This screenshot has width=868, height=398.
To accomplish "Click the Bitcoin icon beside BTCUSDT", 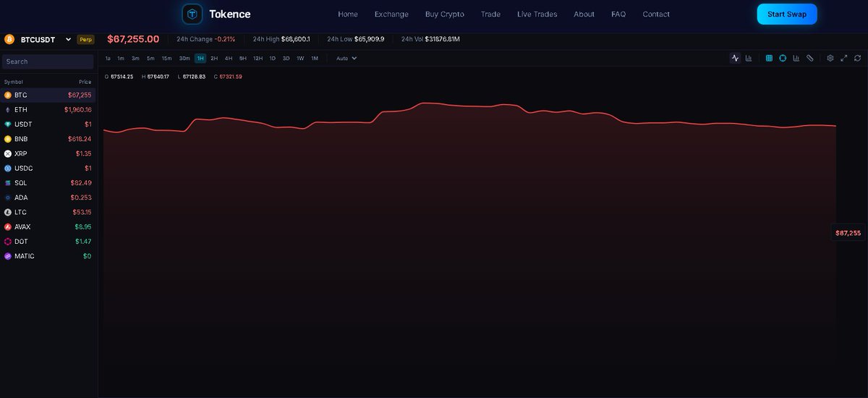I will (9, 39).
